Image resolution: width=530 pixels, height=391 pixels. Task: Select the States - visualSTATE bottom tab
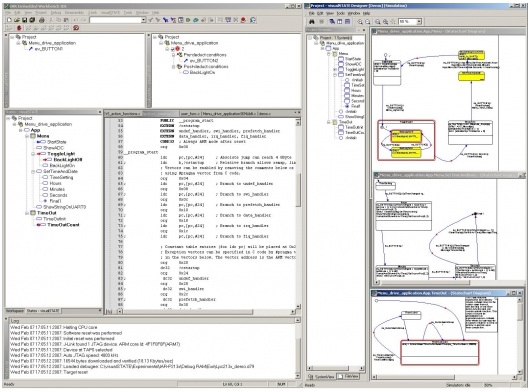[x=43, y=311]
